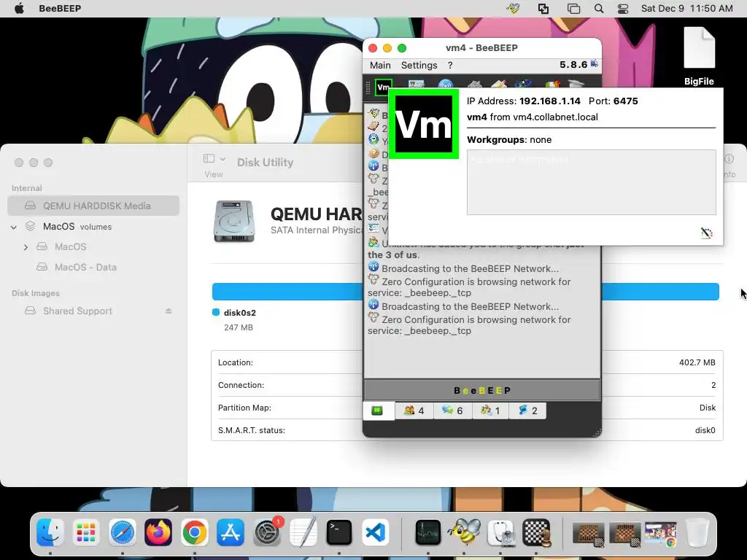Click the large Vm avatar in the popup
The image size is (747, 560).
[424, 124]
